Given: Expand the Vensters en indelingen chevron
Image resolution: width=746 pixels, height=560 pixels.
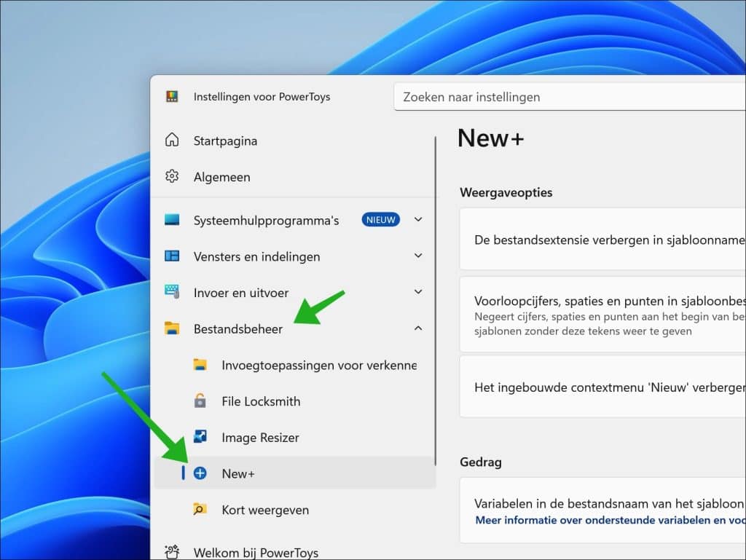Looking at the screenshot, I should [417, 256].
